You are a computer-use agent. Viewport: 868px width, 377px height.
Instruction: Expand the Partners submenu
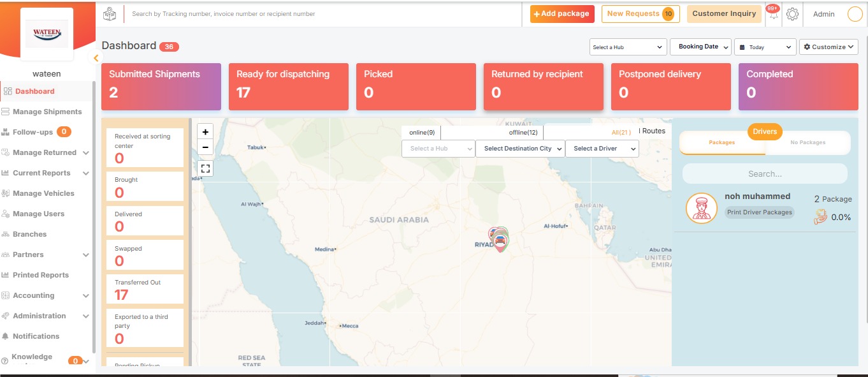(x=86, y=255)
